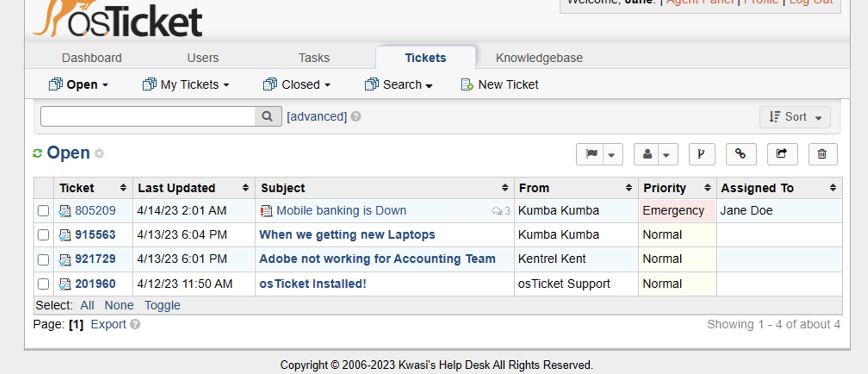Open ticket 915563 about new laptops

tap(347, 235)
